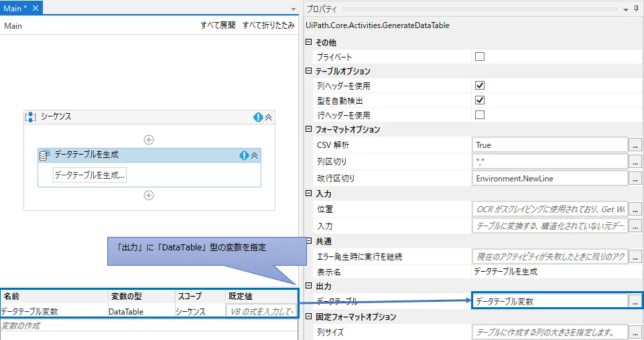The width and height of the screenshot is (644, 340).
Task: Select variable name データテーブル変数 cell
Action: click(x=54, y=311)
